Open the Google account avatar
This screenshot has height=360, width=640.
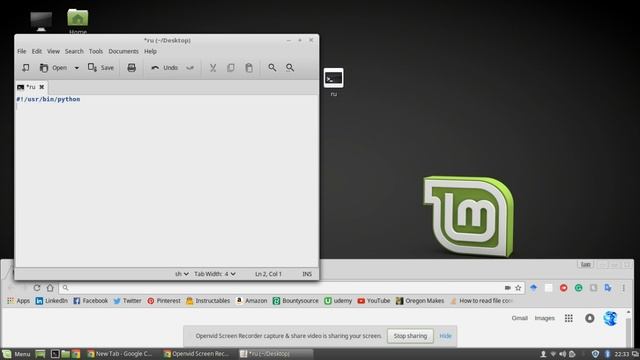click(610, 318)
